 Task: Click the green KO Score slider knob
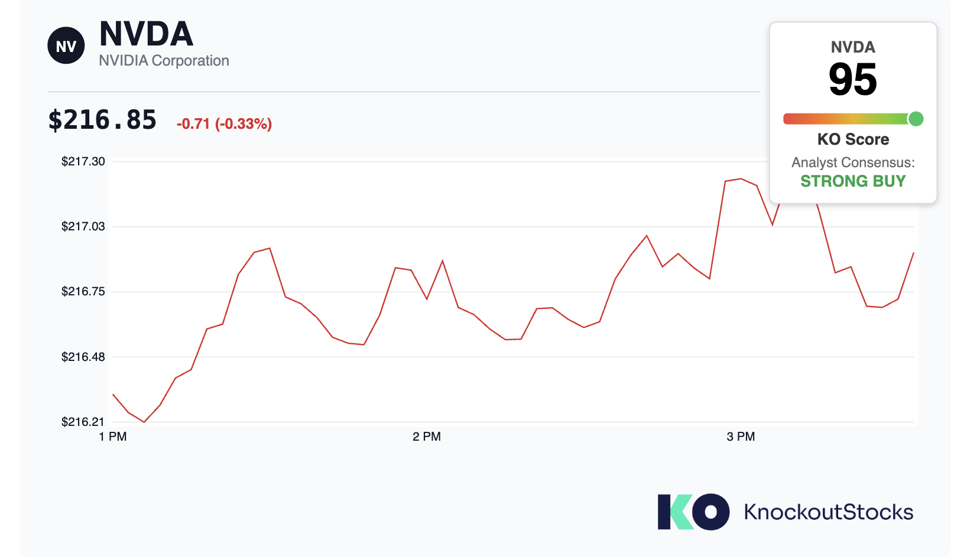point(916,119)
